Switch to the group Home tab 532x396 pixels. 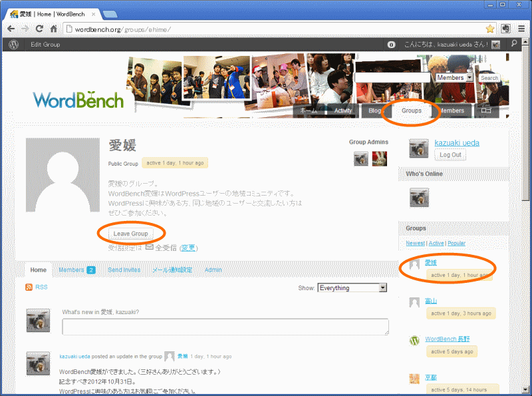click(38, 270)
